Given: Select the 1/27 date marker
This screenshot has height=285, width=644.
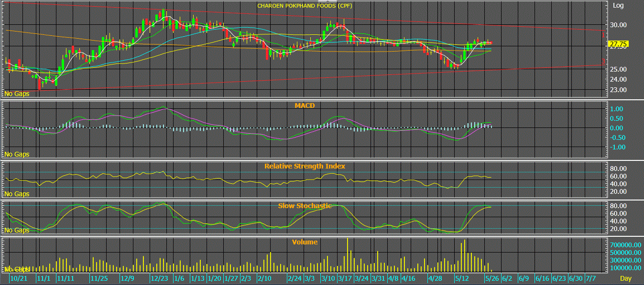Looking at the screenshot, I should 231,278.
